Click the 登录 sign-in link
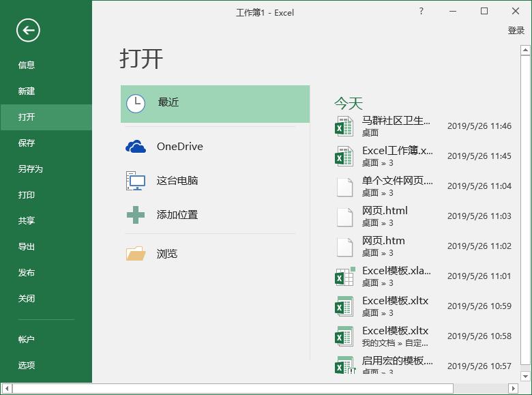The width and height of the screenshot is (532, 395). (x=516, y=31)
